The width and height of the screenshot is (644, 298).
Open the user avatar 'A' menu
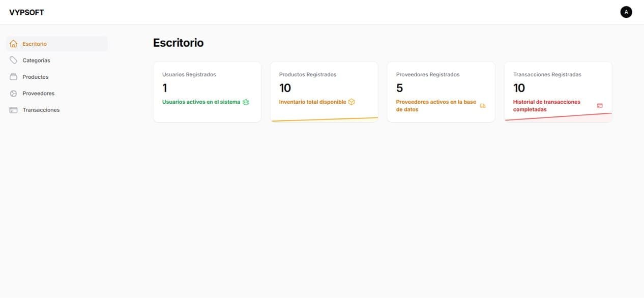point(626,12)
